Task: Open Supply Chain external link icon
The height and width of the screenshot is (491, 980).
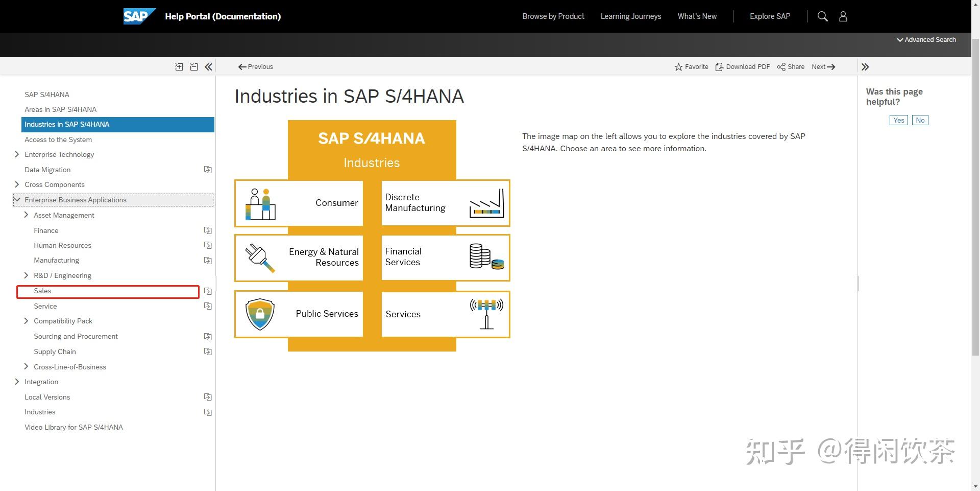Action: click(207, 351)
